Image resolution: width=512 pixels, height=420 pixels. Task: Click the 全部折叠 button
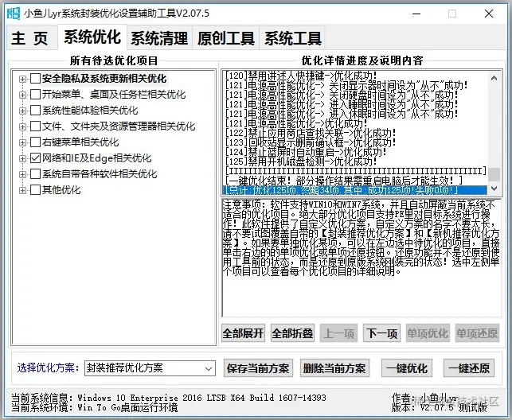[x=292, y=333]
